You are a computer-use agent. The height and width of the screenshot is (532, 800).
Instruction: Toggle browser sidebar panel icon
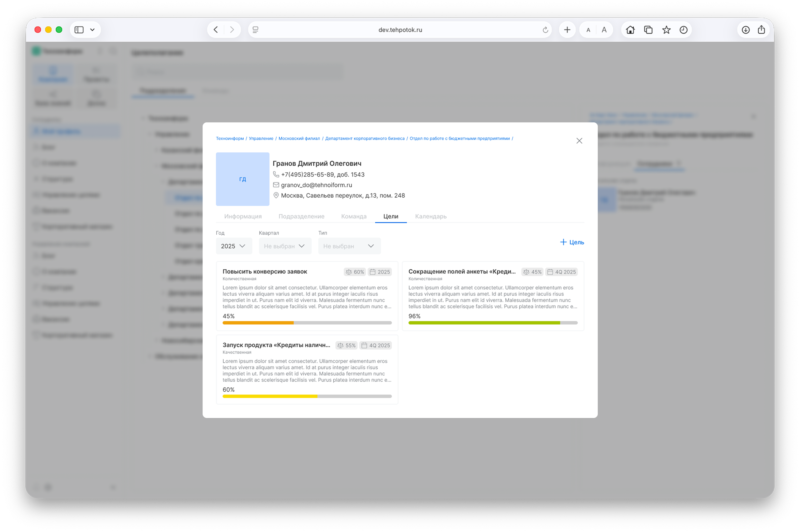point(79,30)
